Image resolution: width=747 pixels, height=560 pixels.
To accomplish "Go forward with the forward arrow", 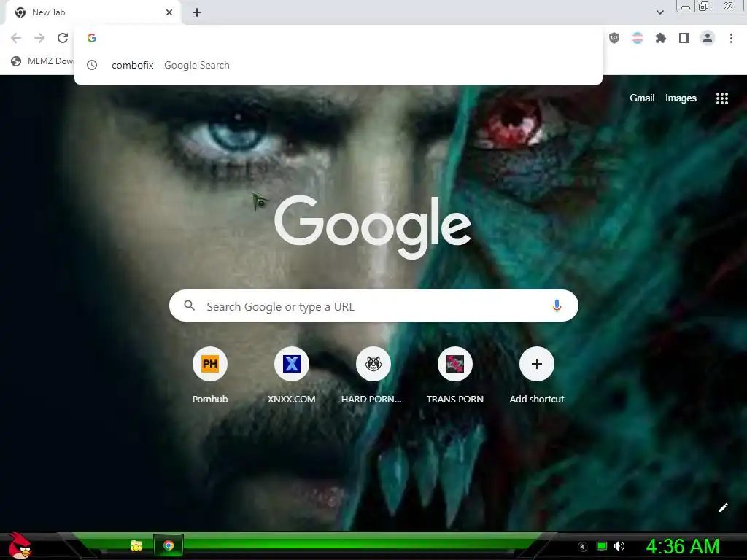I will pyautogui.click(x=39, y=38).
